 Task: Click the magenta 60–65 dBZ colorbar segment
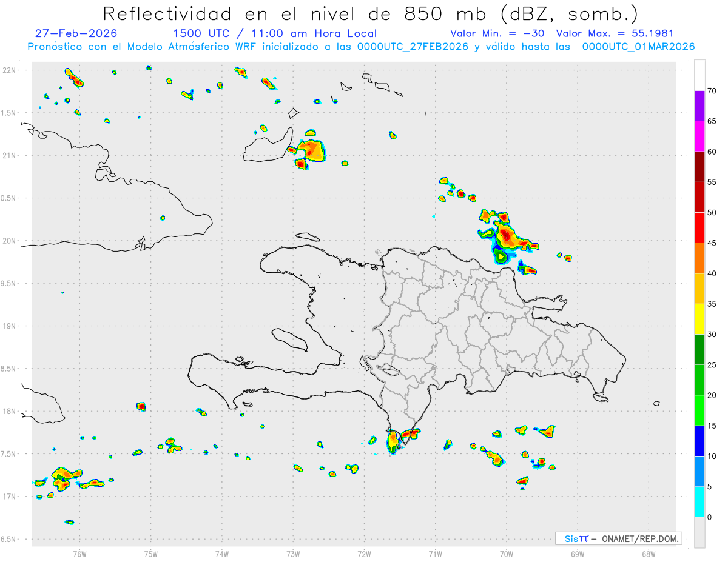click(x=699, y=136)
